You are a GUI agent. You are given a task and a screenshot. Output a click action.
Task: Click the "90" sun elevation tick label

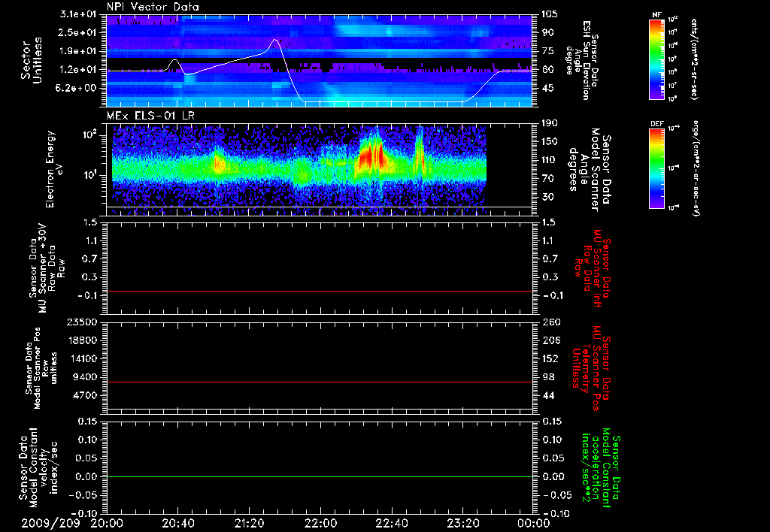click(x=547, y=32)
